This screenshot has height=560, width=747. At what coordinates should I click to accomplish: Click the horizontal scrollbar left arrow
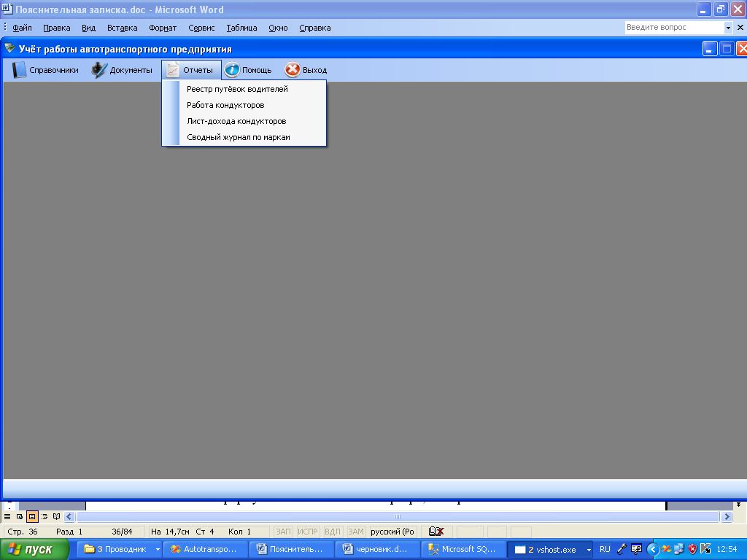coord(69,516)
